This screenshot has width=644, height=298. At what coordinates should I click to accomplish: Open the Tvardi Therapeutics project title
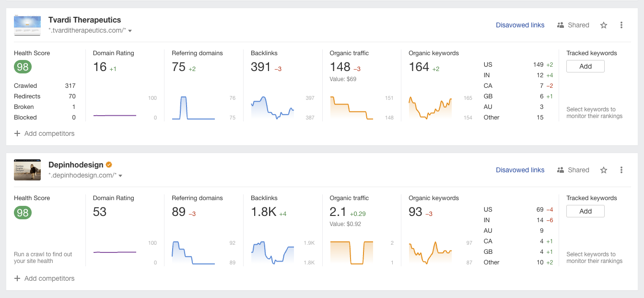[x=84, y=20]
